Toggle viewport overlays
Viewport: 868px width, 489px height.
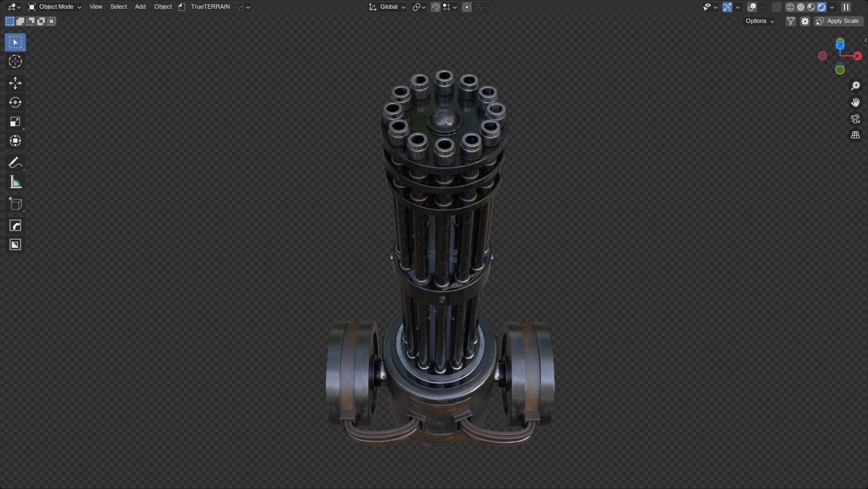coord(753,7)
